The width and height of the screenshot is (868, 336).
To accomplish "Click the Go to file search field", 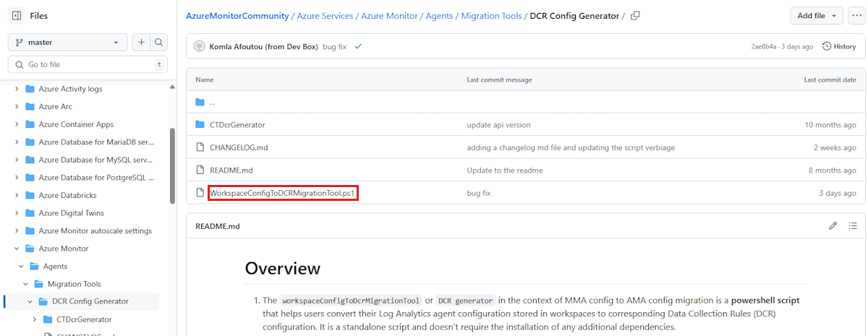I will [87, 64].
